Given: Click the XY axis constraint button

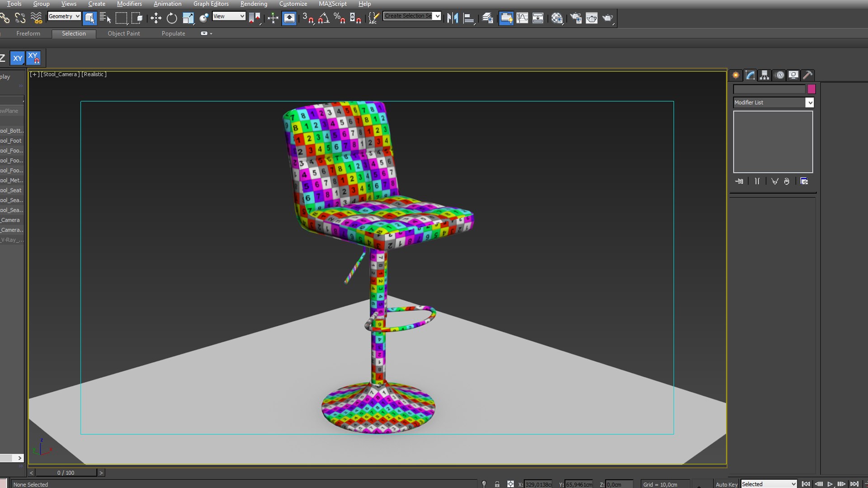Looking at the screenshot, I should click(18, 58).
